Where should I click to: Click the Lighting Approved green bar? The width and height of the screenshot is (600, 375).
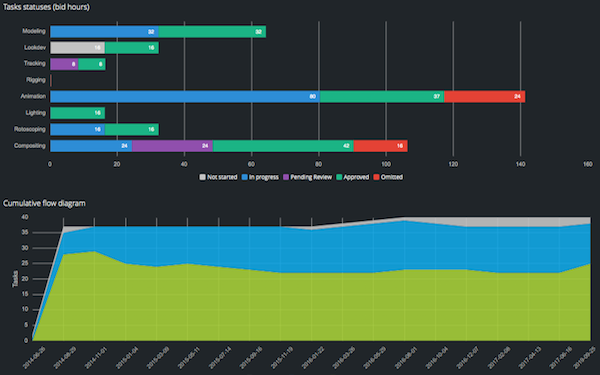click(77, 113)
